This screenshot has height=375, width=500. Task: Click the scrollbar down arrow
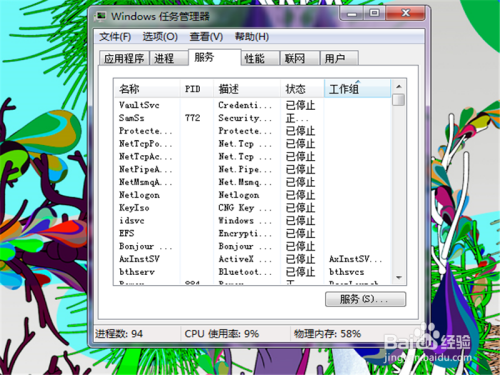(x=399, y=277)
